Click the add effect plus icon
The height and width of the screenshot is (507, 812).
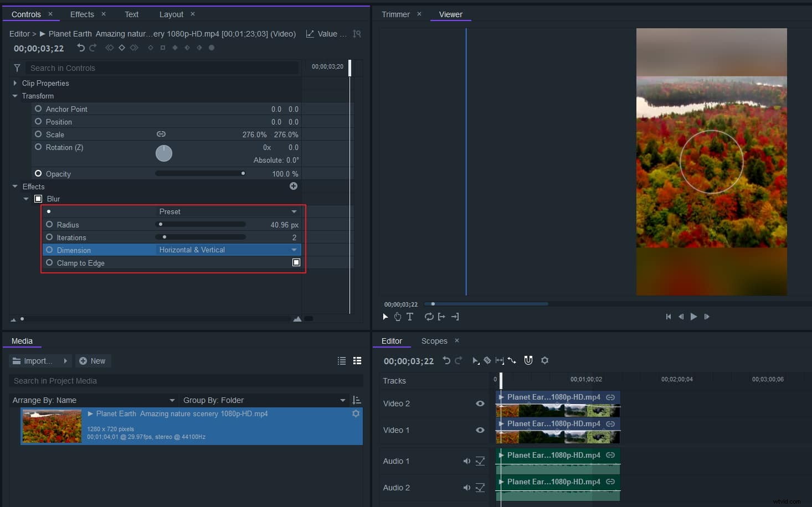pos(294,186)
